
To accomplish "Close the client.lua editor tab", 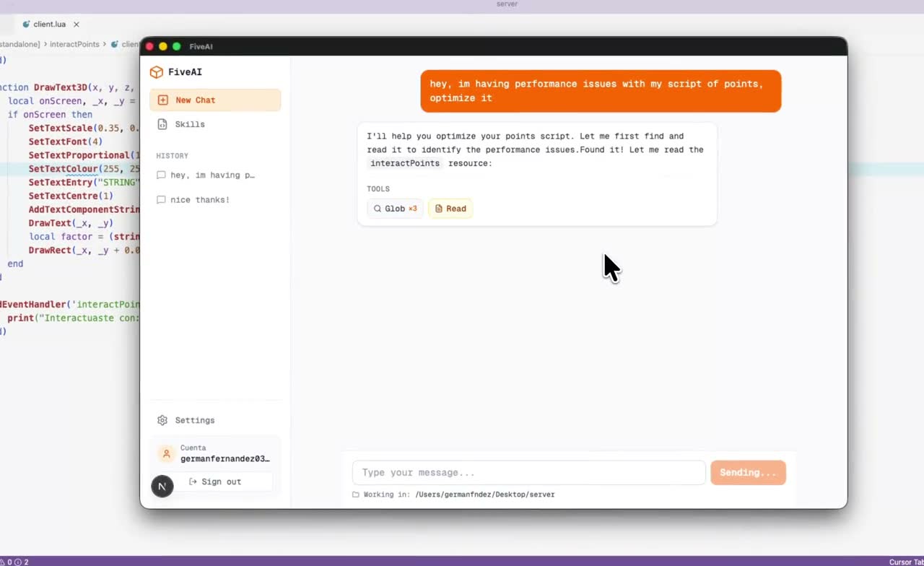I will (x=77, y=25).
